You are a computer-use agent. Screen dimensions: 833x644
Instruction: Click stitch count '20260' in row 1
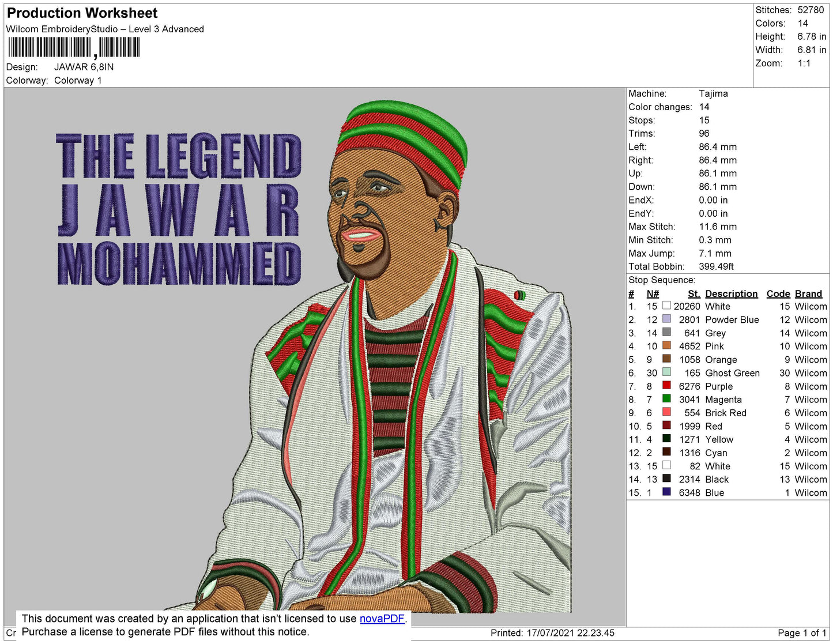click(x=687, y=306)
